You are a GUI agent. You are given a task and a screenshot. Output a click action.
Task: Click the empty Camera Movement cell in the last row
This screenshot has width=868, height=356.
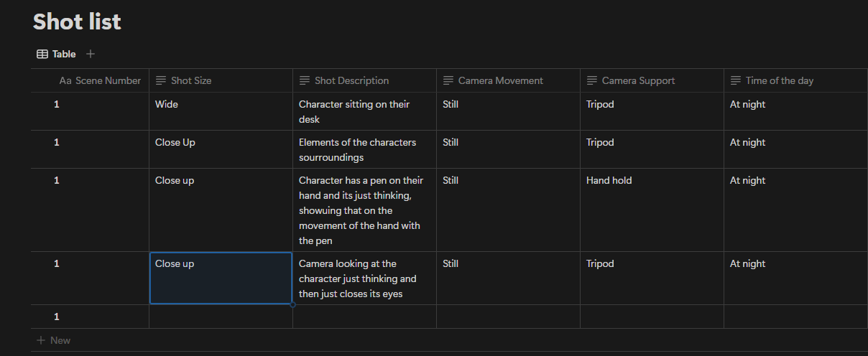[508, 317]
